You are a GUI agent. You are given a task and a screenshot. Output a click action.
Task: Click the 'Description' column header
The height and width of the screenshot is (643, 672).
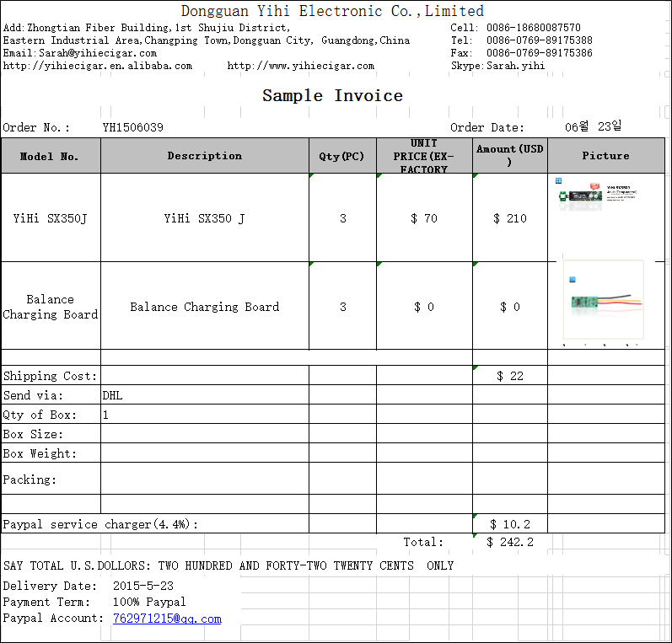[x=205, y=156]
